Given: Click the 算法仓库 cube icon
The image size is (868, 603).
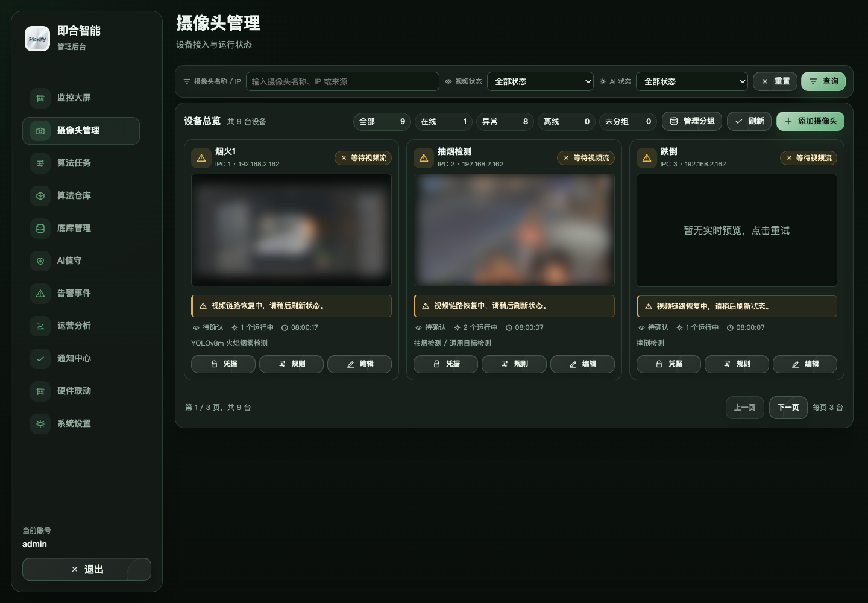Looking at the screenshot, I should 40,195.
